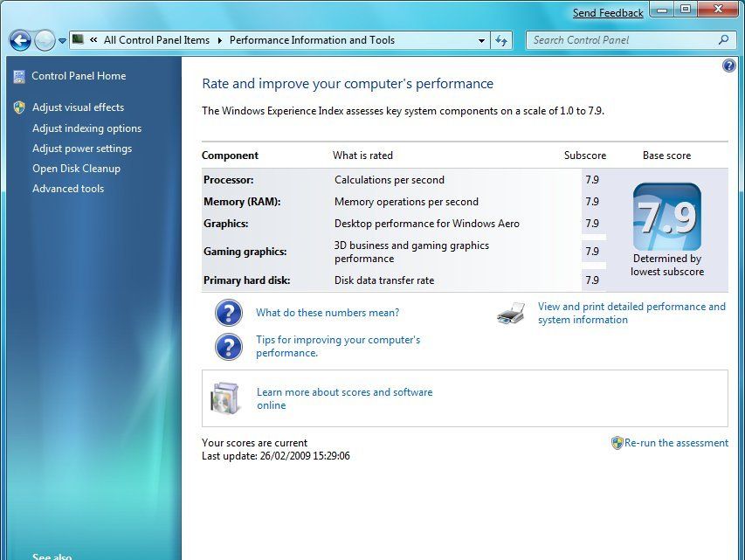Click the Send Feedback link
The width and height of the screenshot is (745, 560).
tap(608, 12)
